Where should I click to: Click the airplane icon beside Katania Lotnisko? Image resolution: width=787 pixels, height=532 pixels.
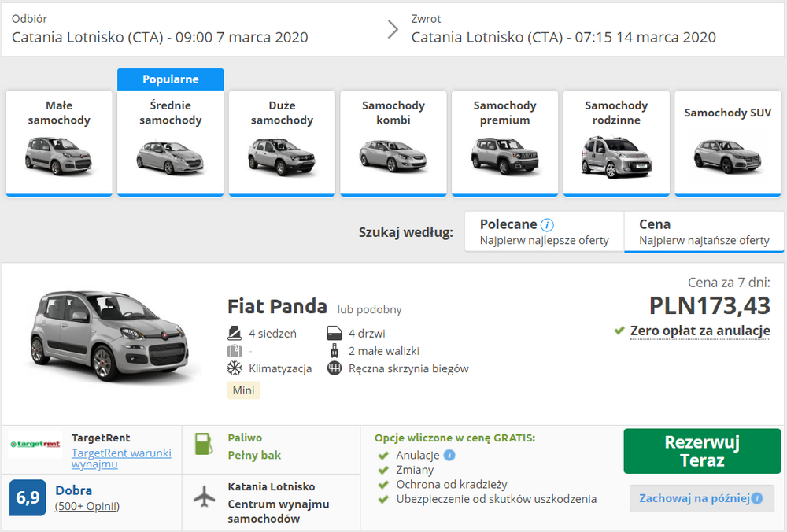point(205,496)
